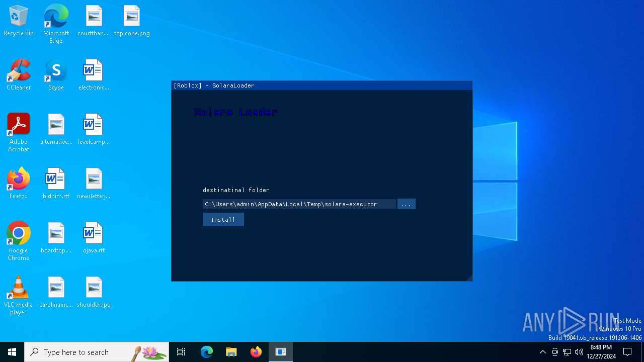Viewport: 644px width, 362px height.
Task: Select the courtthan image file icon
Action: point(94,21)
